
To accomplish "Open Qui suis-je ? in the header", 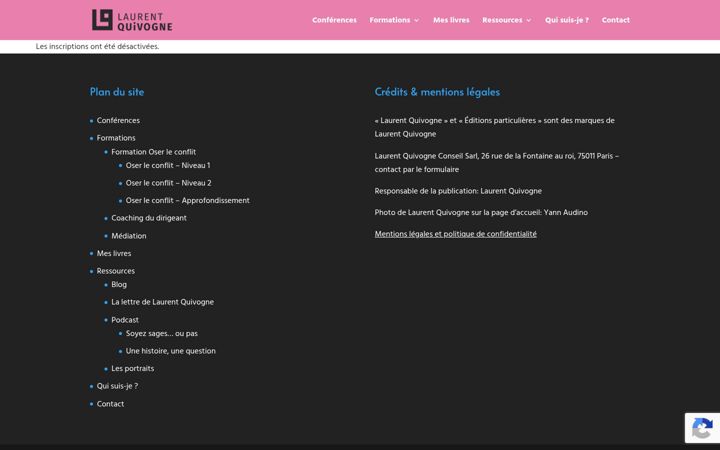I will pyautogui.click(x=567, y=20).
